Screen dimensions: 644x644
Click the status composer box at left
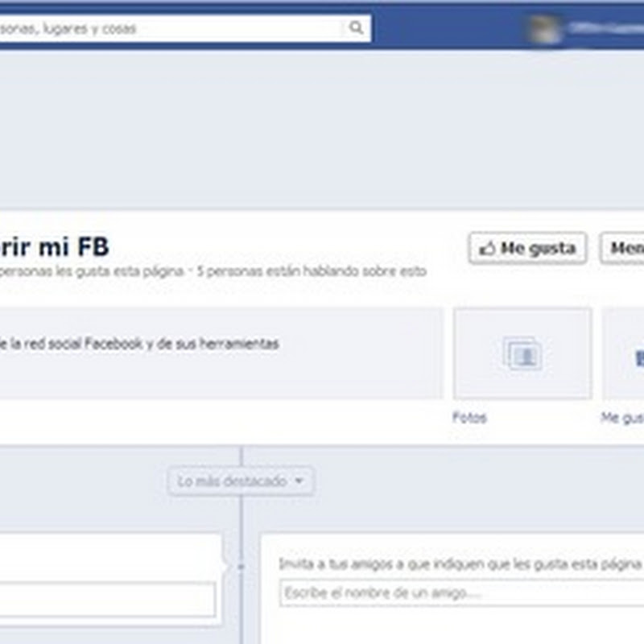click(108, 599)
